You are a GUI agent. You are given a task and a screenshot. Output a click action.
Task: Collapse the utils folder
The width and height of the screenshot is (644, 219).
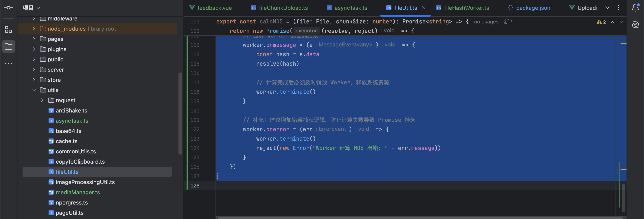[34, 90]
